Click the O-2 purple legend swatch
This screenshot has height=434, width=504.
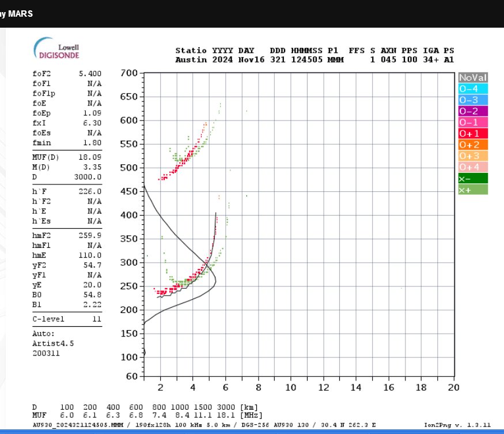tap(473, 111)
